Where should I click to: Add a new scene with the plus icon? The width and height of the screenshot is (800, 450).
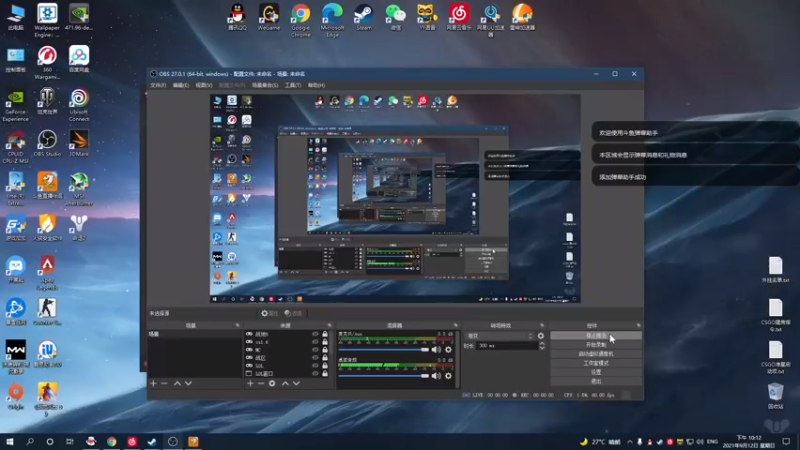point(154,383)
